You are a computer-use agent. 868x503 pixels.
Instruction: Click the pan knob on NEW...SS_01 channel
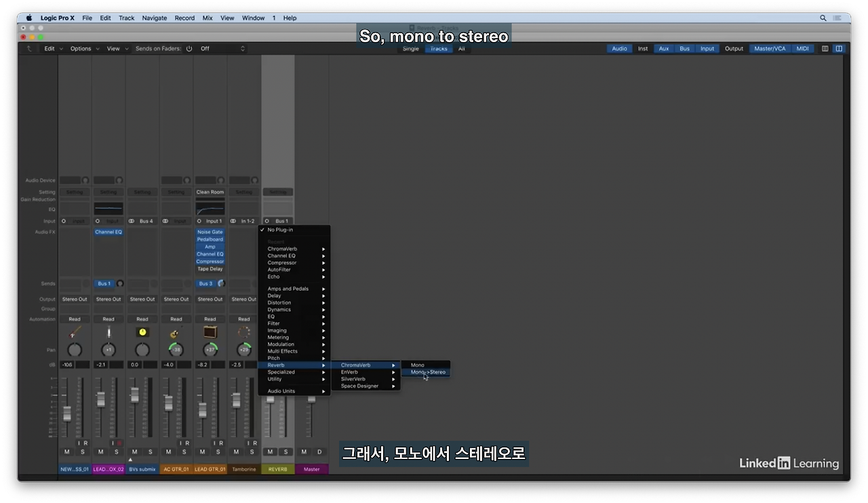[x=75, y=350]
